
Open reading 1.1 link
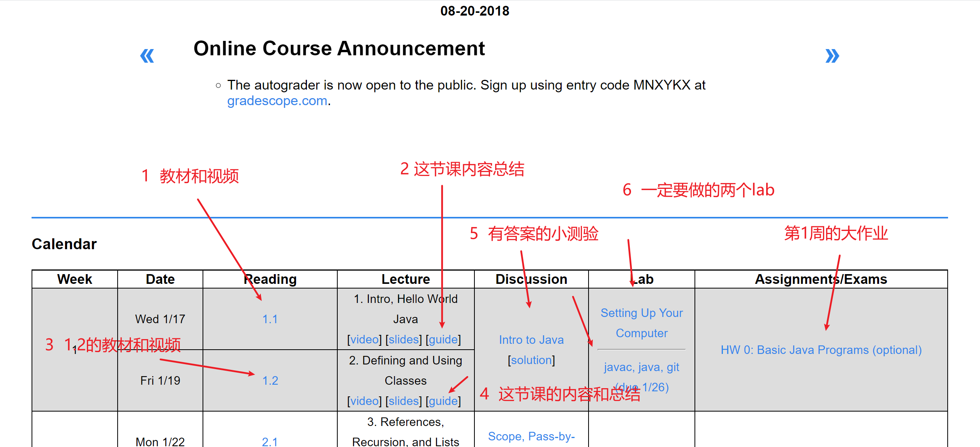(270, 319)
